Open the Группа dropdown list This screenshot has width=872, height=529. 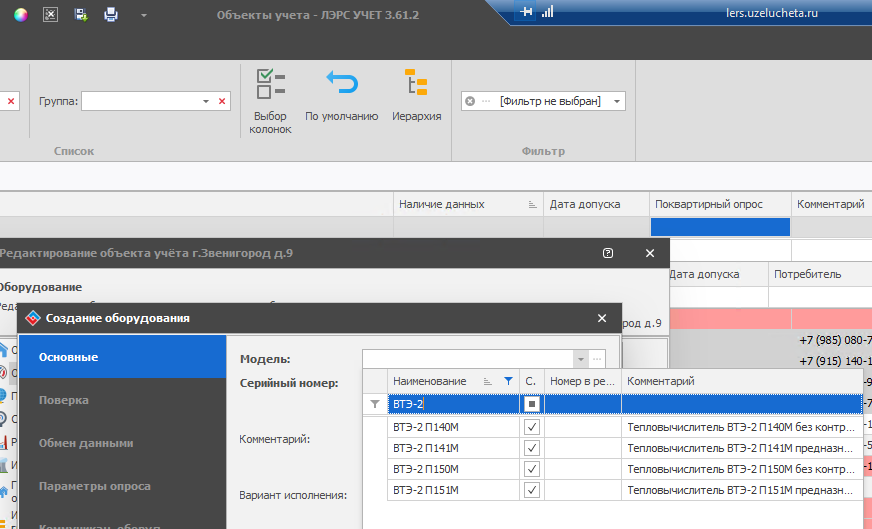click(x=206, y=101)
